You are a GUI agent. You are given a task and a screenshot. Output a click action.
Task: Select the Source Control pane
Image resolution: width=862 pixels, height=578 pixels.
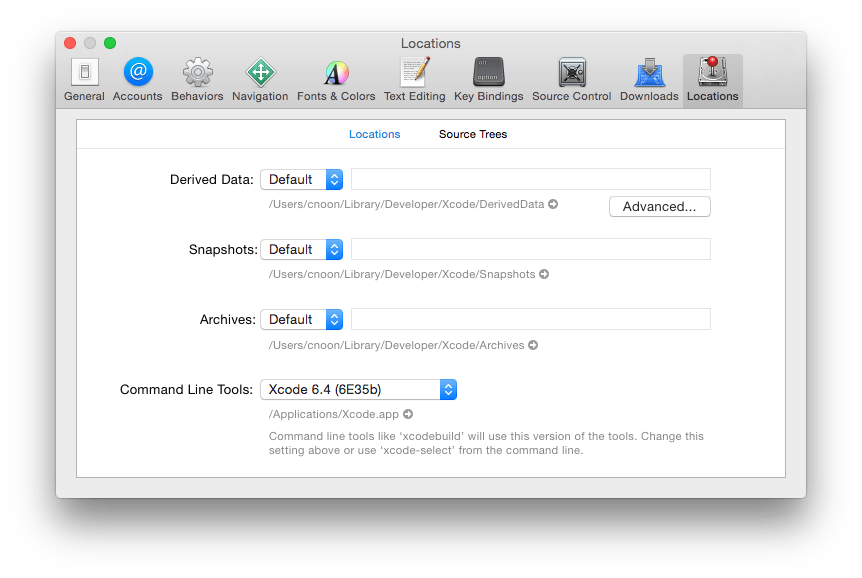(571, 78)
